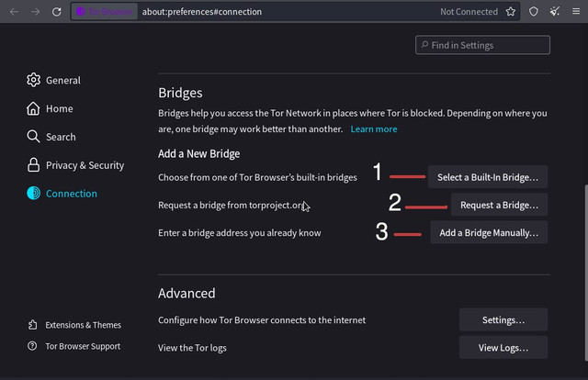Open the shield security level icon
Image resolution: width=588 pixels, height=380 pixels.
point(533,12)
